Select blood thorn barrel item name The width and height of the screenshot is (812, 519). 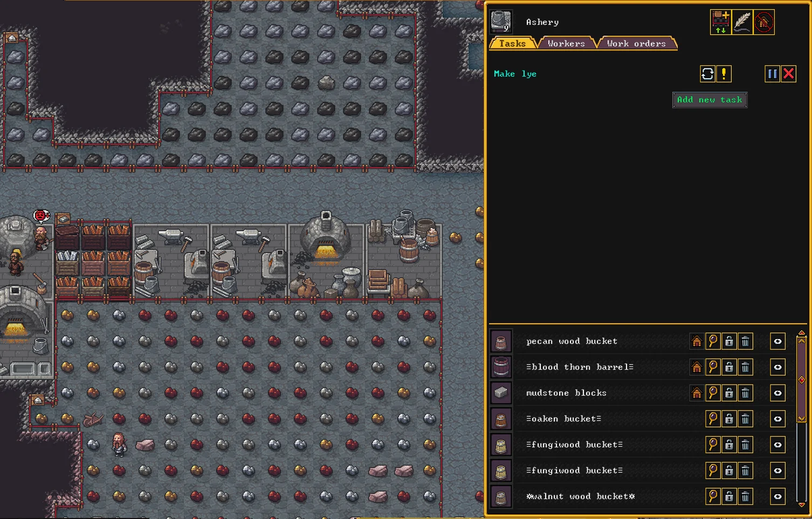[580, 367]
